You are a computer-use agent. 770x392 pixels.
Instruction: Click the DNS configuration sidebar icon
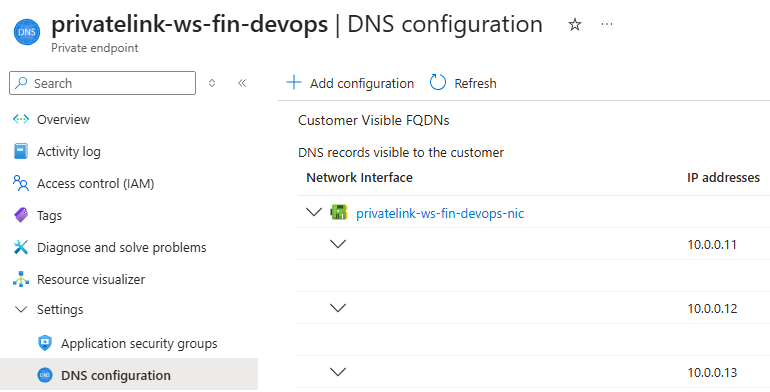45,375
